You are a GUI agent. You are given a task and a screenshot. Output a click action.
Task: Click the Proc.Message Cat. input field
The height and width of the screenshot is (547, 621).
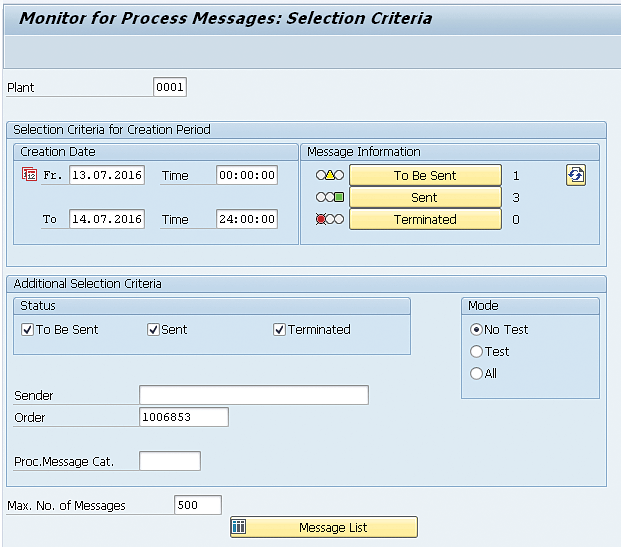(169, 461)
